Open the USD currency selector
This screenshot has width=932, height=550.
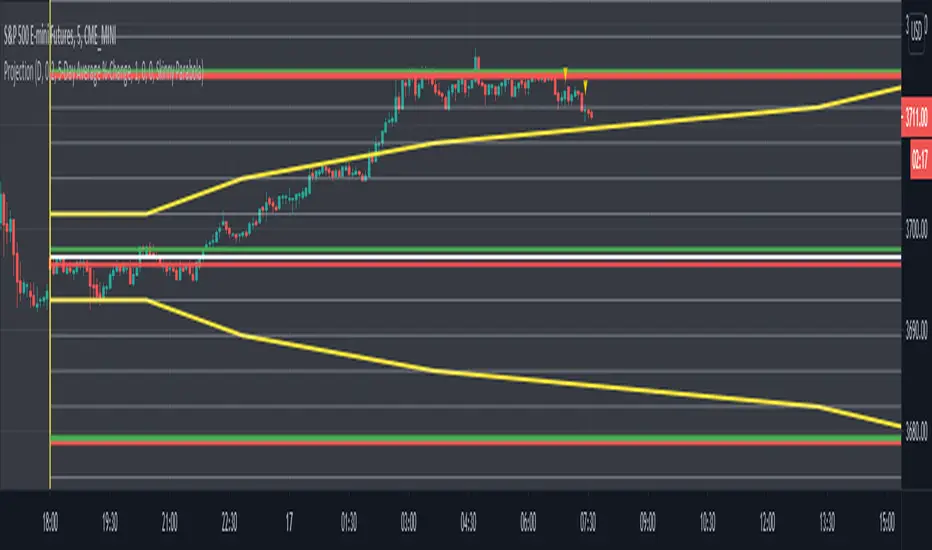(917, 29)
